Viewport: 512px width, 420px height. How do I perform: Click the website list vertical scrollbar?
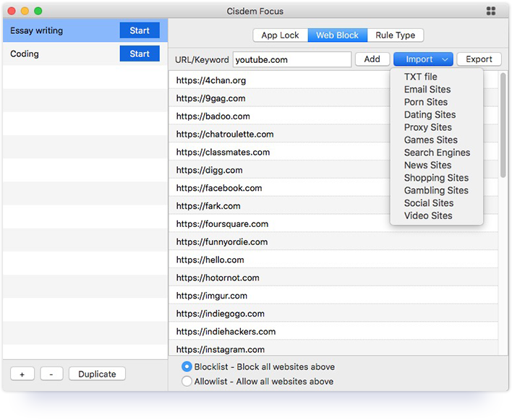[503, 125]
